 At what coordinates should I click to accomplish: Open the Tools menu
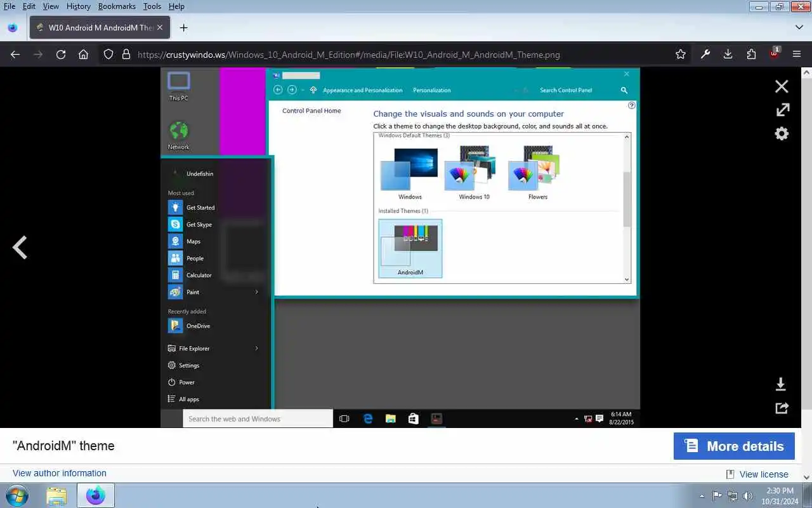(152, 6)
